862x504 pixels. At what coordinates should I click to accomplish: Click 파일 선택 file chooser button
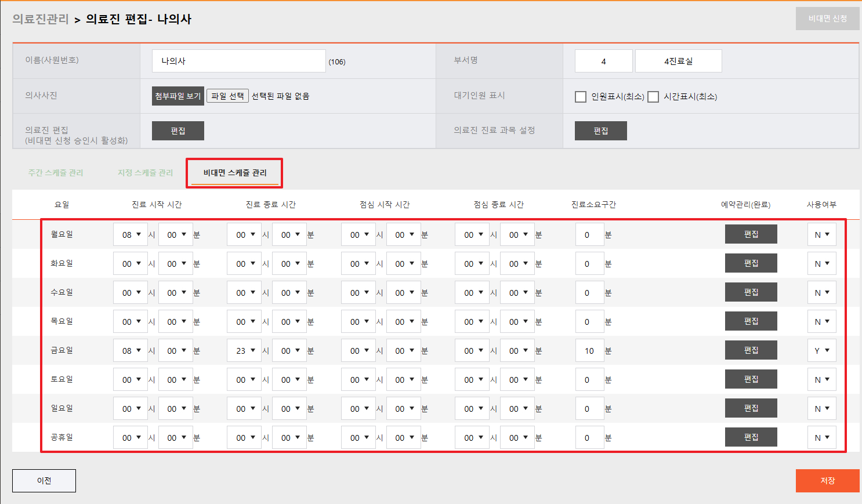coord(227,96)
